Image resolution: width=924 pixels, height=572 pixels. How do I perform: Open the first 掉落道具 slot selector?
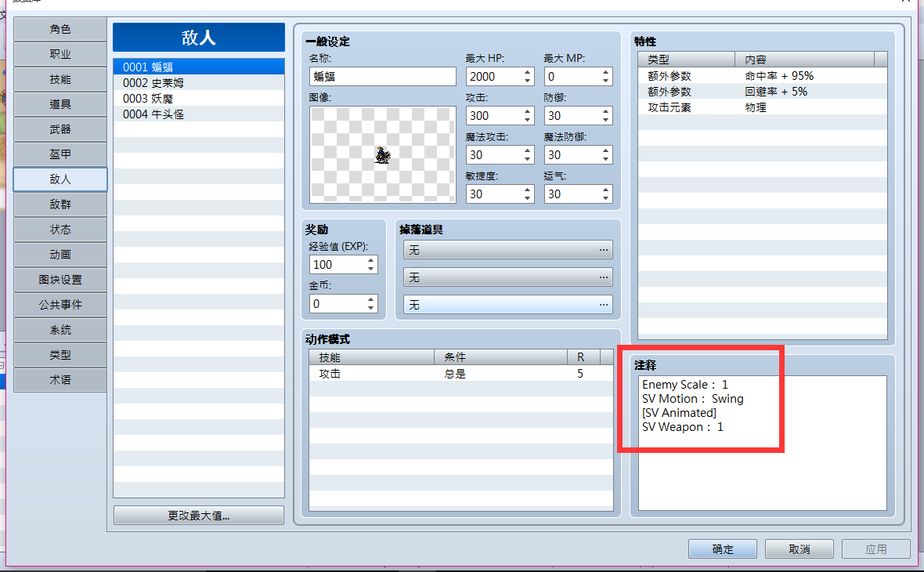[x=508, y=250]
